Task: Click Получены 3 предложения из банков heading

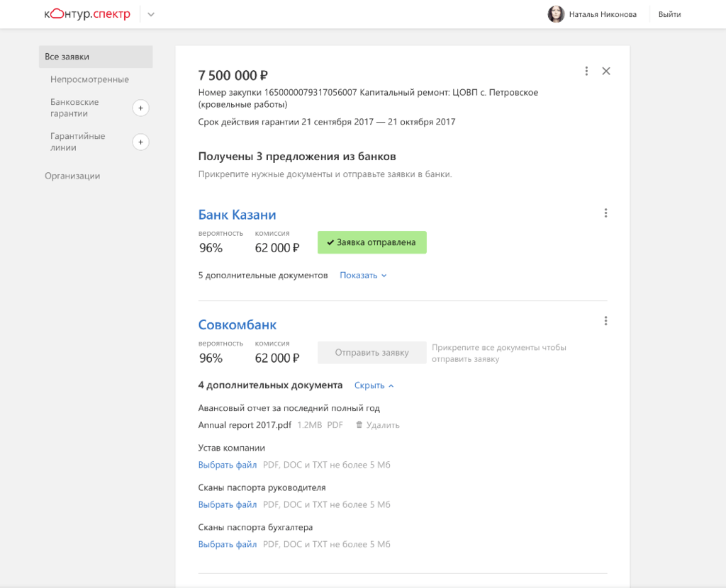Action: 297,157
